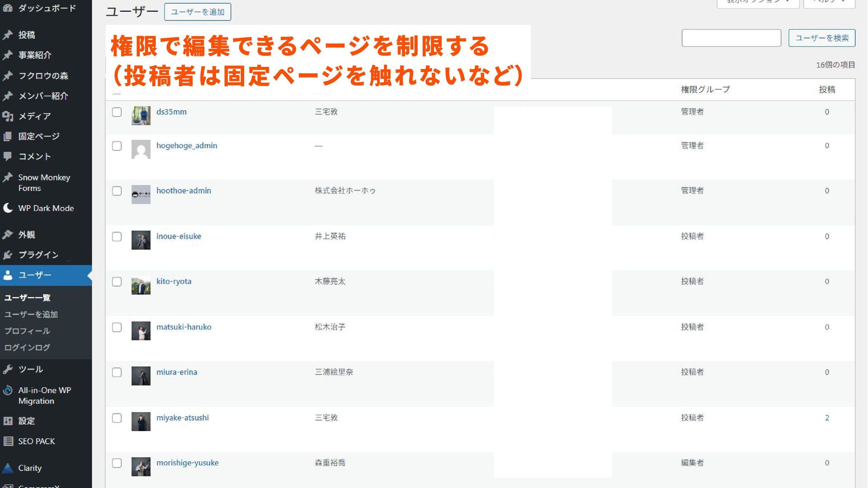868x488 pixels.
Task: Open Comments via speech bubble icon
Action: coord(8,156)
